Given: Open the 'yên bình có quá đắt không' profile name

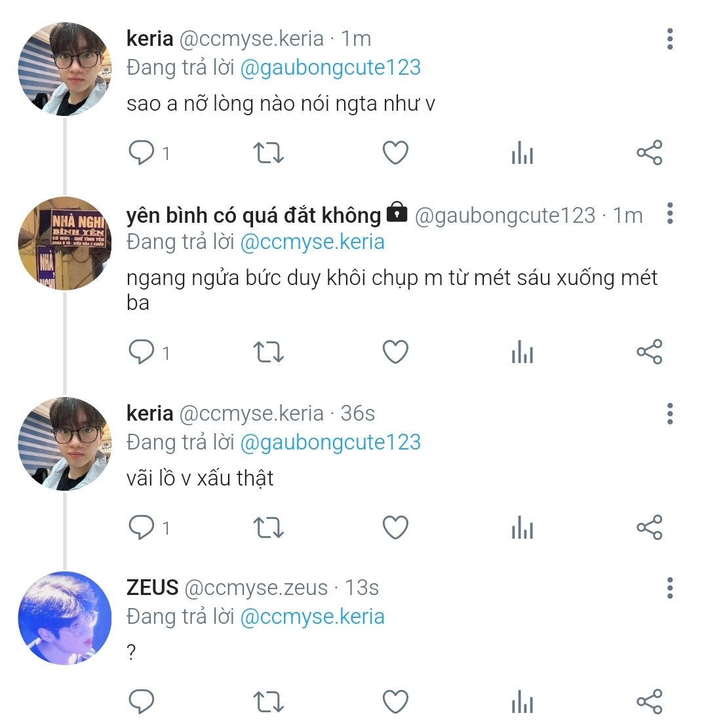Looking at the screenshot, I should click(253, 215).
